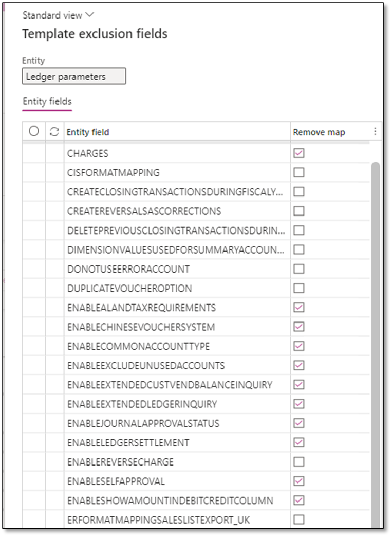
Task: Enable Remove map for ENABLEREVERSECHARGE
Action: coord(299,461)
